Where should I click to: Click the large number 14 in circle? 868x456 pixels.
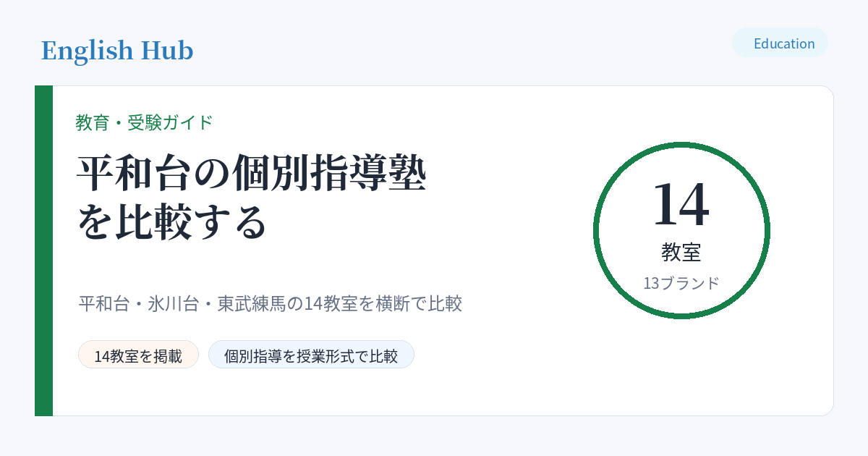coord(681,204)
